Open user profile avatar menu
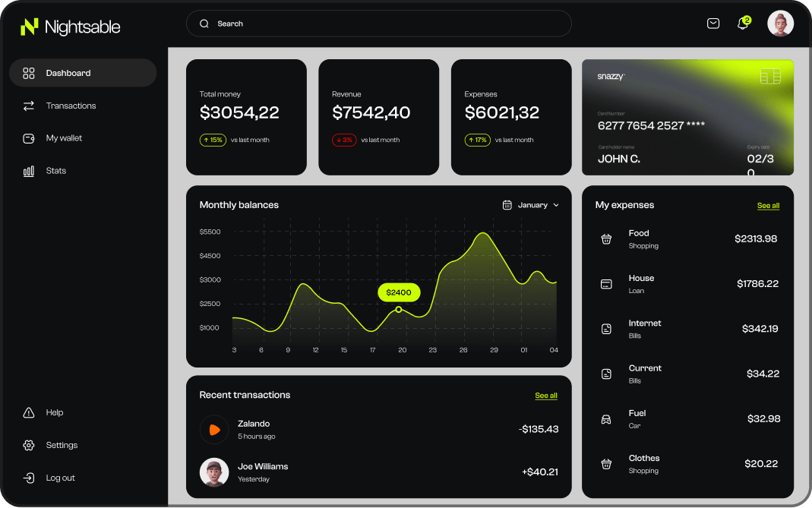812x508 pixels. click(780, 24)
